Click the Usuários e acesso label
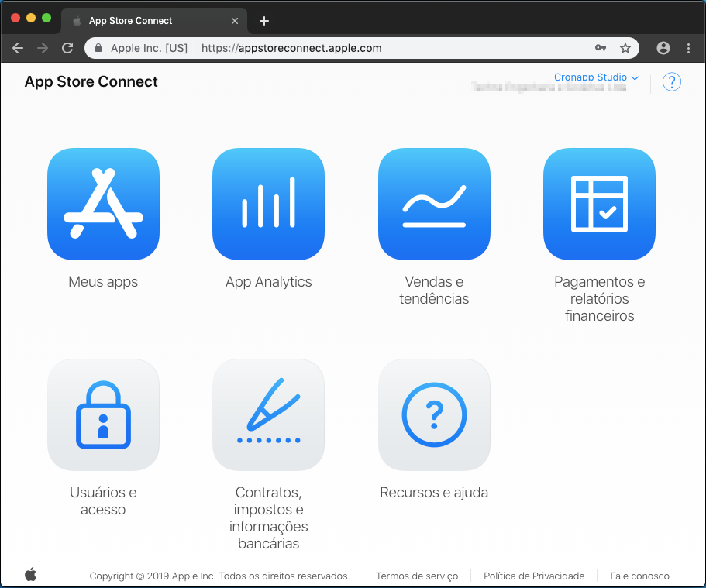 [x=103, y=500]
